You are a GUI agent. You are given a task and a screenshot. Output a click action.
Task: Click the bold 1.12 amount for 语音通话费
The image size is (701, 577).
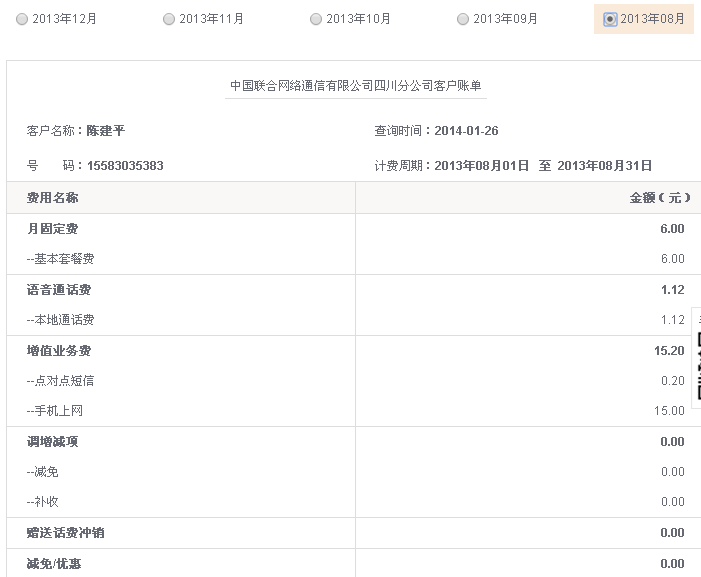(x=673, y=290)
